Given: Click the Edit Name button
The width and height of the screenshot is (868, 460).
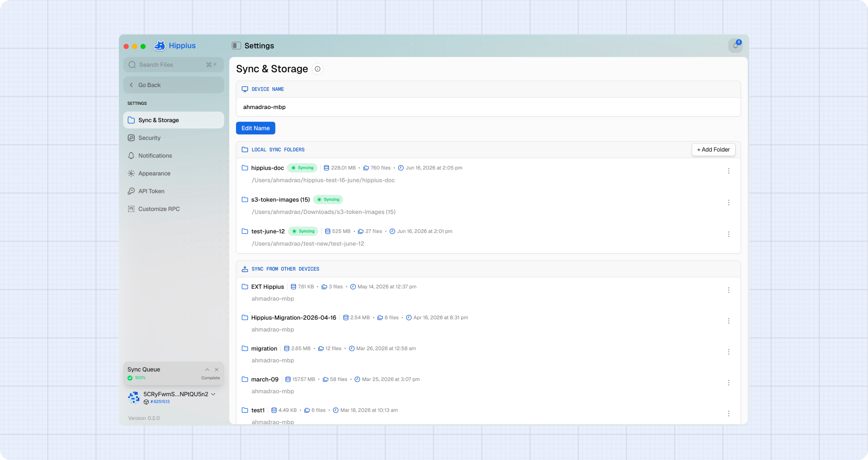Looking at the screenshot, I should pos(255,128).
